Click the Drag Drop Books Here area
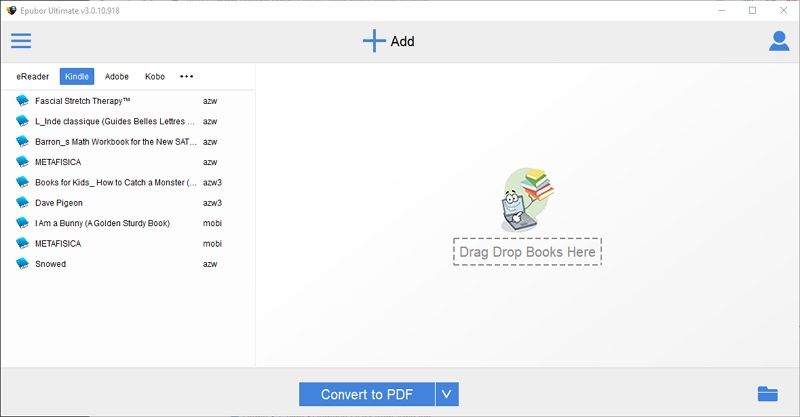800x417 pixels. [x=528, y=252]
